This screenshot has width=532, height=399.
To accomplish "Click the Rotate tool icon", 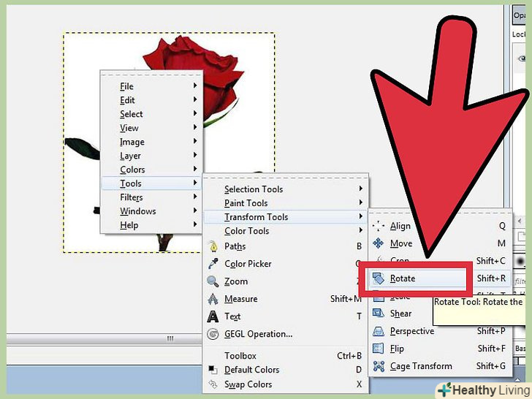I will tap(378, 278).
